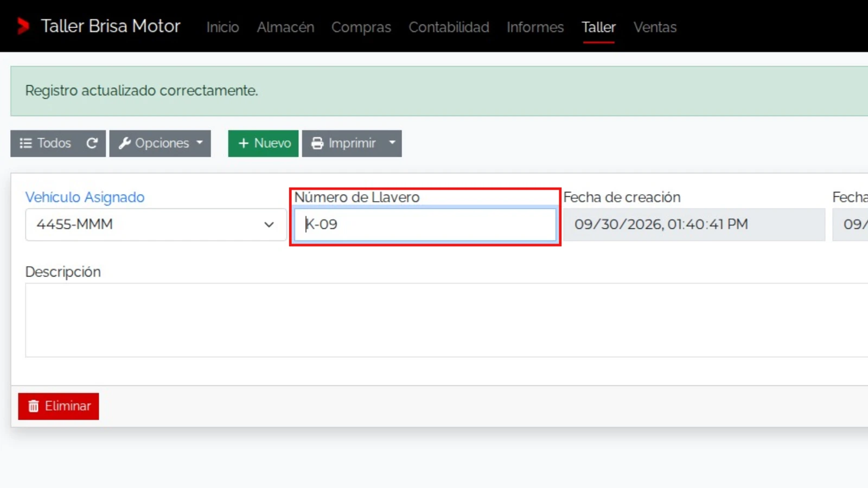Focus the Número de Llavero input
Image resolution: width=868 pixels, height=488 pixels.
425,224
